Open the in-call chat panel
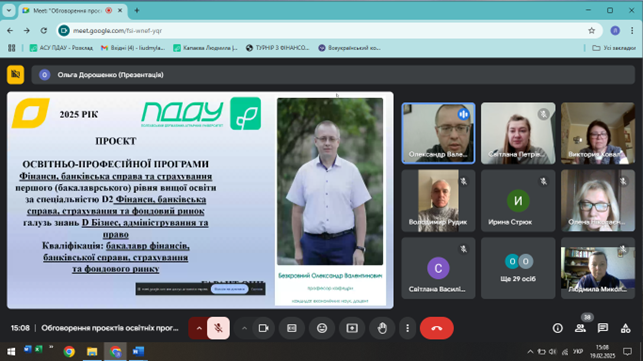Image resolution: width=643 pixels, height=361 pixels. [x=603, y=328]
